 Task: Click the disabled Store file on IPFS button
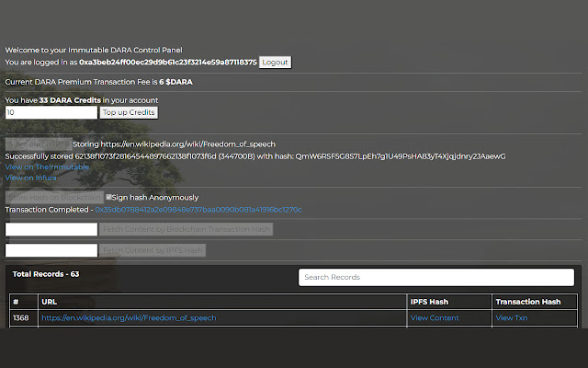(x=39, y=144)
